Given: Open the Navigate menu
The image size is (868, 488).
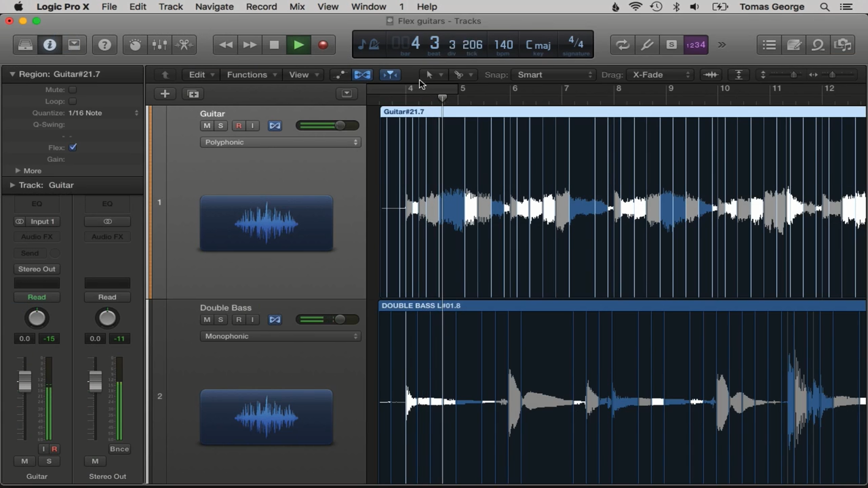Looking at the screenshot, I should pos(214,7).
